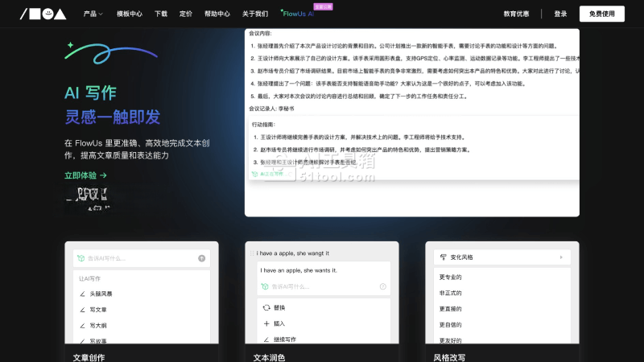Expand the 产品 dropdown menu
Viewport: 644px width, 362px height.
(x=93, y=14)
